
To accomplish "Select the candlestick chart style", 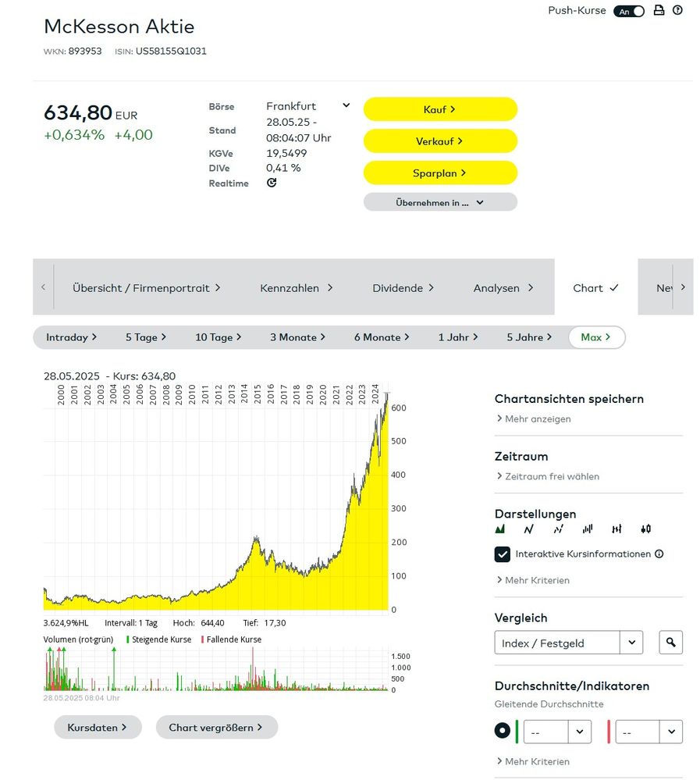I will pos(645,529).
